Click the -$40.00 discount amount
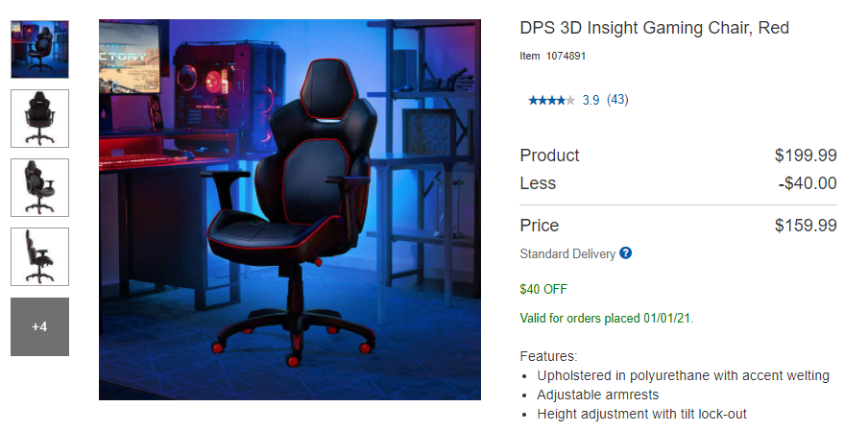The image size is (868, 431). click(808, 183)
